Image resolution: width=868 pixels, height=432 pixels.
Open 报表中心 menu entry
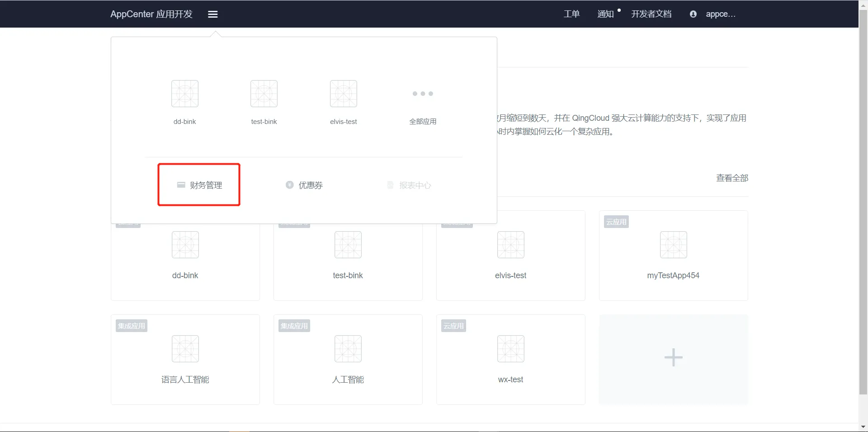pyautogui.click(x=409, y=185)
